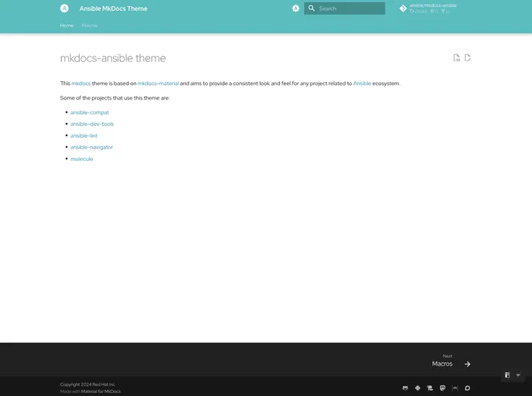Click the magnifier icon in search box

311,9
